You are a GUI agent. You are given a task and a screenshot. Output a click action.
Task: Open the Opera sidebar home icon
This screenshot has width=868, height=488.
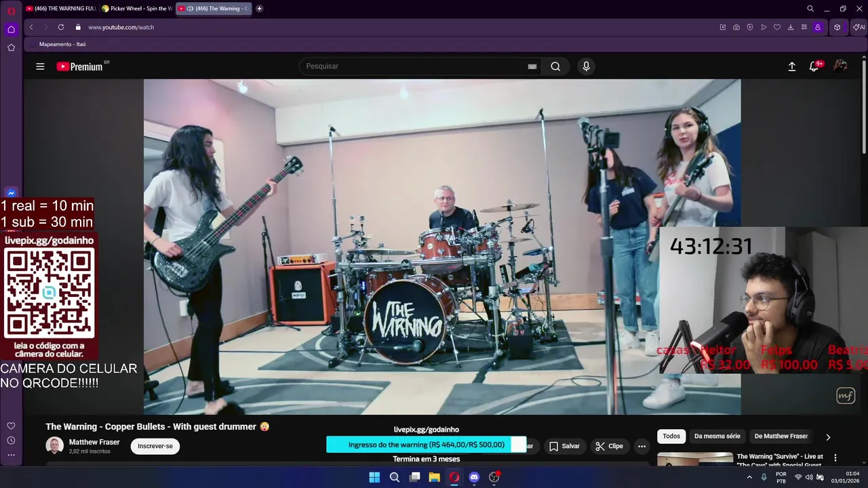point(11,29)
